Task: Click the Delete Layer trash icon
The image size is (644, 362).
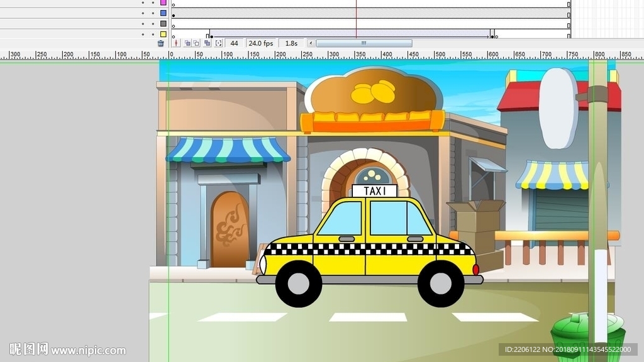Action: (x=160, y=43)
